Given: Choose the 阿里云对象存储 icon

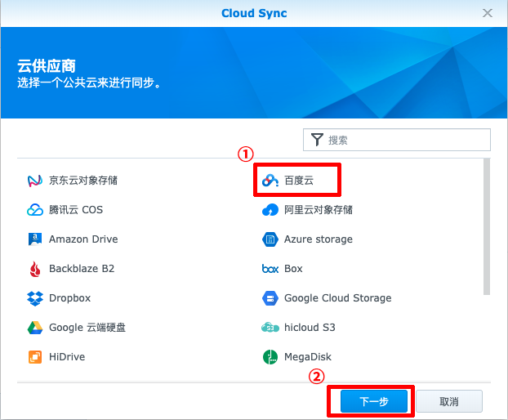Looking at the screenshot, I should click(270, 210).
